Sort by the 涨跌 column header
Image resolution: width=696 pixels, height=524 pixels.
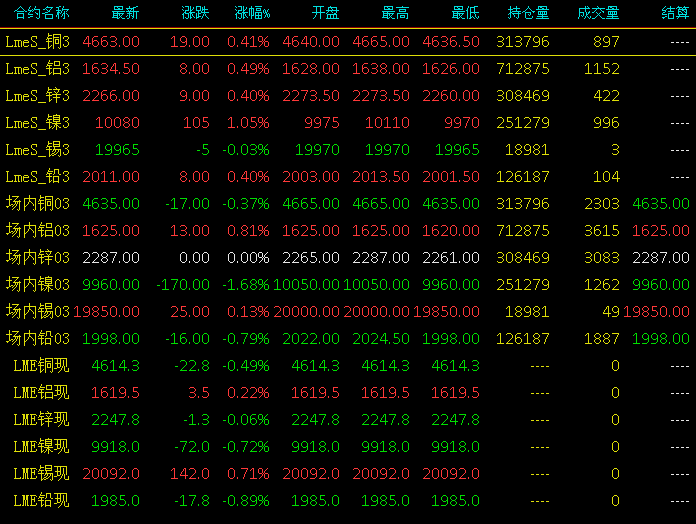point(195,13)
